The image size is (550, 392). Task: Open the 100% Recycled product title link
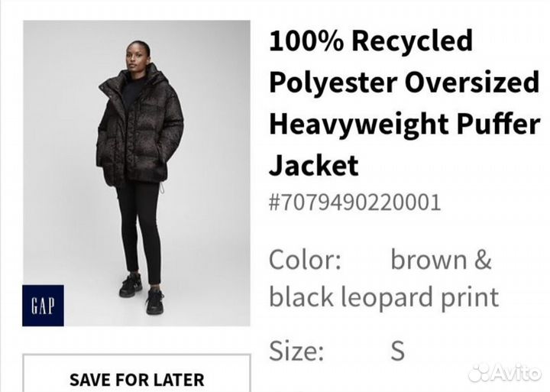tap(404, 103)
